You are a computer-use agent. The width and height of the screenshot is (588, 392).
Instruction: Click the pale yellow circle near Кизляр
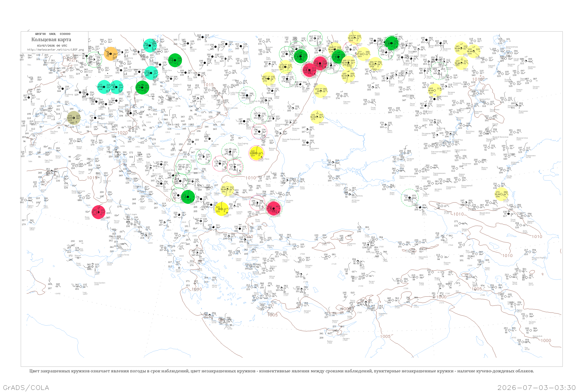[502, 194]
